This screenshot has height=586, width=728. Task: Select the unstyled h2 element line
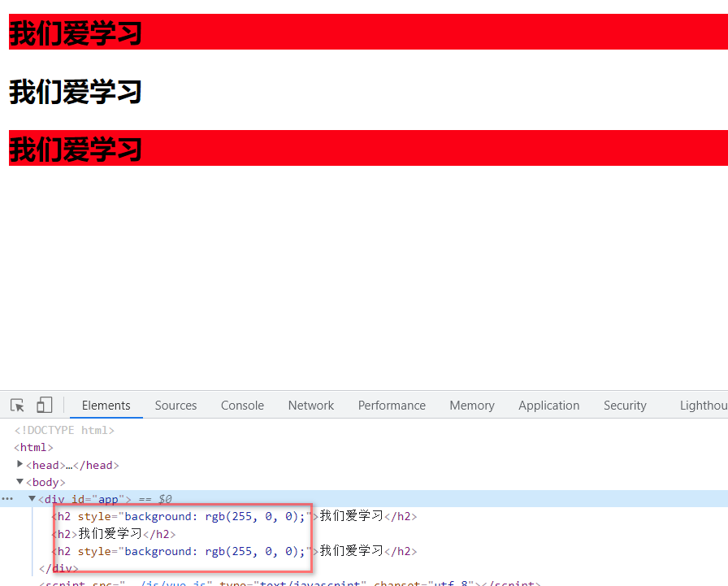[113, 533]
